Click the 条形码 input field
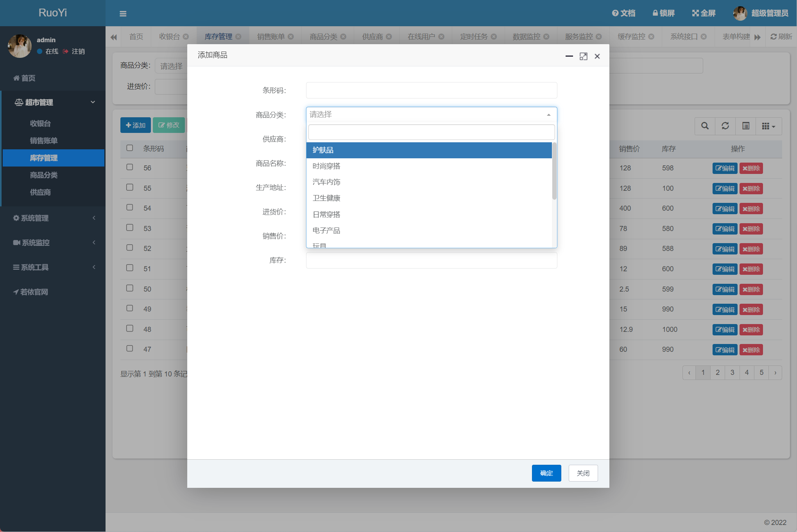The width and height of the screenshot is (797, 532). [x=431, y=90]
